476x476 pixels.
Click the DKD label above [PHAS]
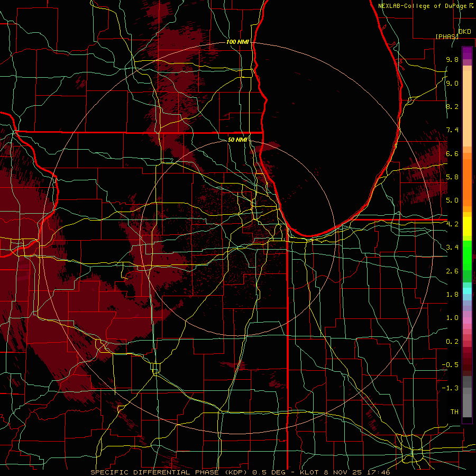[464, 32]
